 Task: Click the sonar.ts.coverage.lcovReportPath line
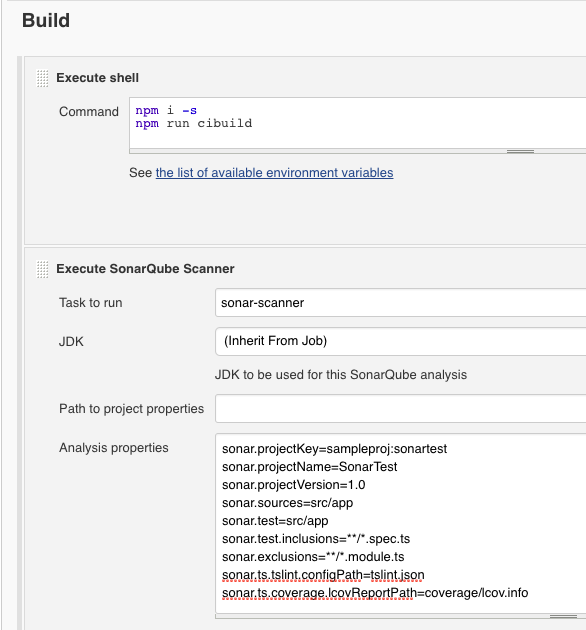(x=375, y=593)
